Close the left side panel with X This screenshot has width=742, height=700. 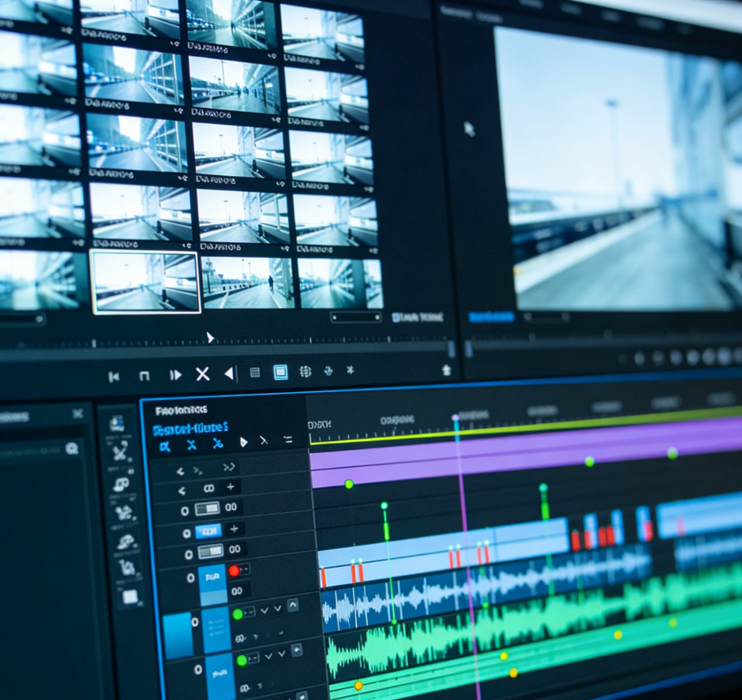(77, 414)
